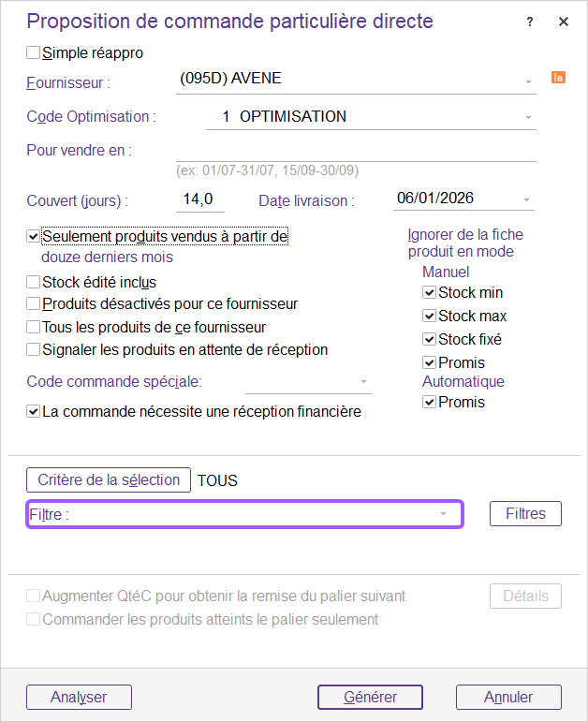Open the Date livraison dropdown
This screenshot has width=588, height=722.
[x=526, y=199]
